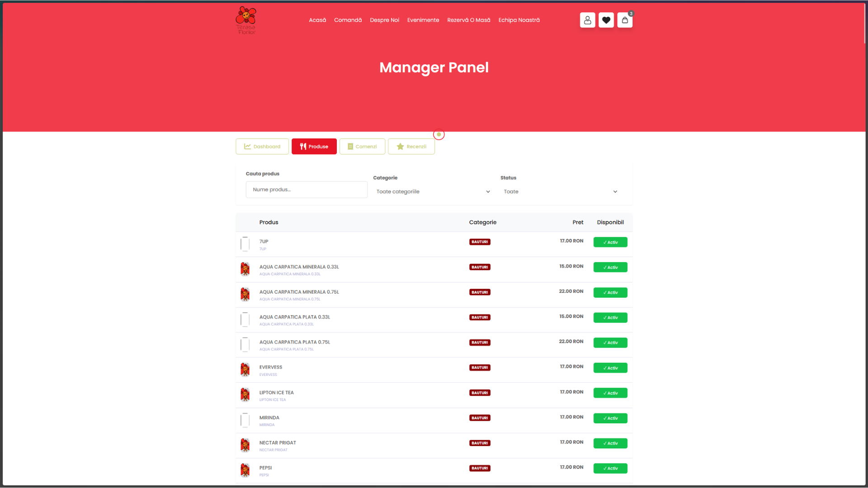Click the Lipton Ice Tea thumbnail
The image size is (868, 488).
click(245, 395)
